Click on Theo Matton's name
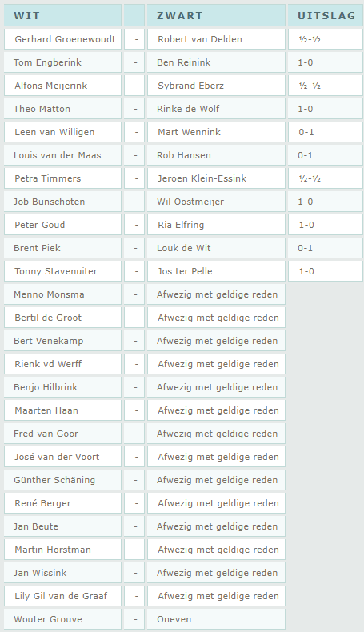 (42, 109)
